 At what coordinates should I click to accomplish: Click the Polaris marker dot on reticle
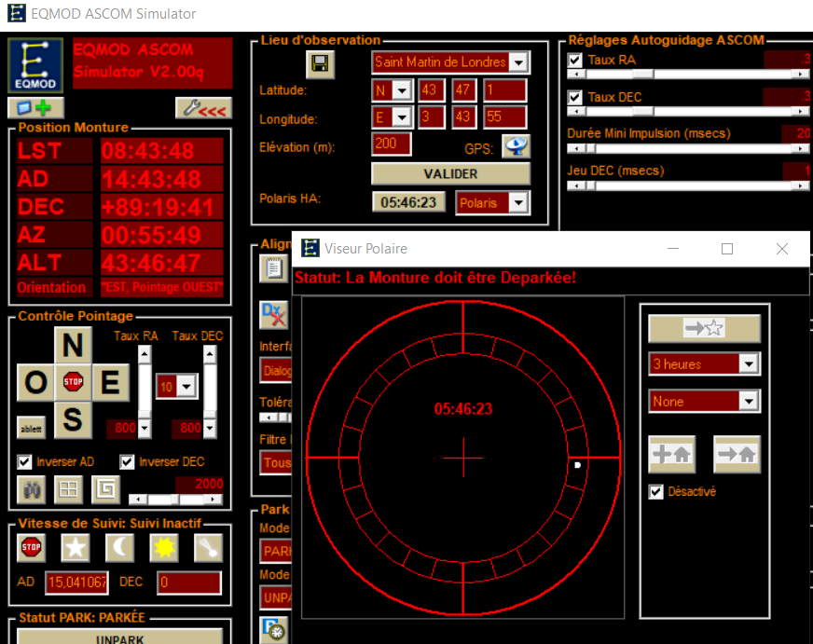click(578, 465)
